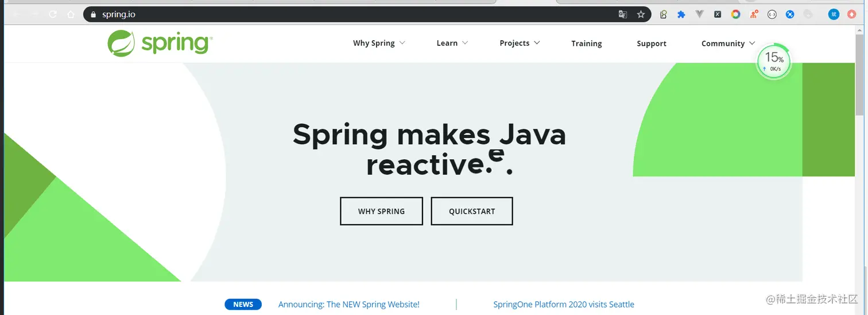Click the gray Vue devtools extension icon
868x315 pixels.
click(699, 14)
